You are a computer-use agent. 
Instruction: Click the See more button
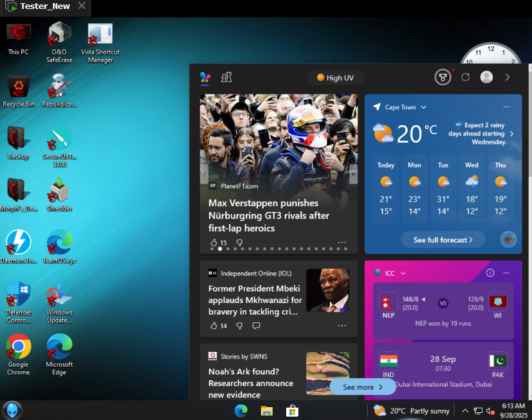tap(363, 387)
